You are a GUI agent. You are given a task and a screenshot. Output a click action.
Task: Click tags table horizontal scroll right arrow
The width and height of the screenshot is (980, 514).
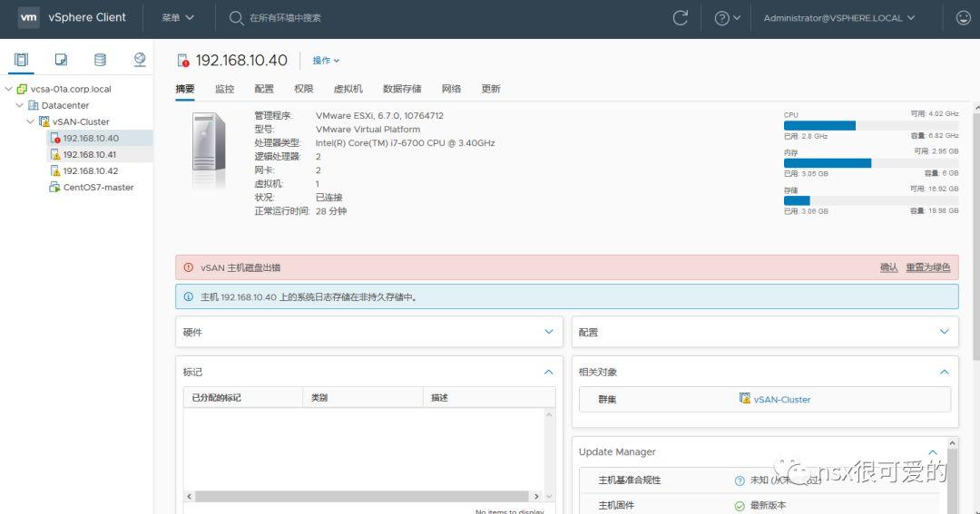[x=535, y=496]
